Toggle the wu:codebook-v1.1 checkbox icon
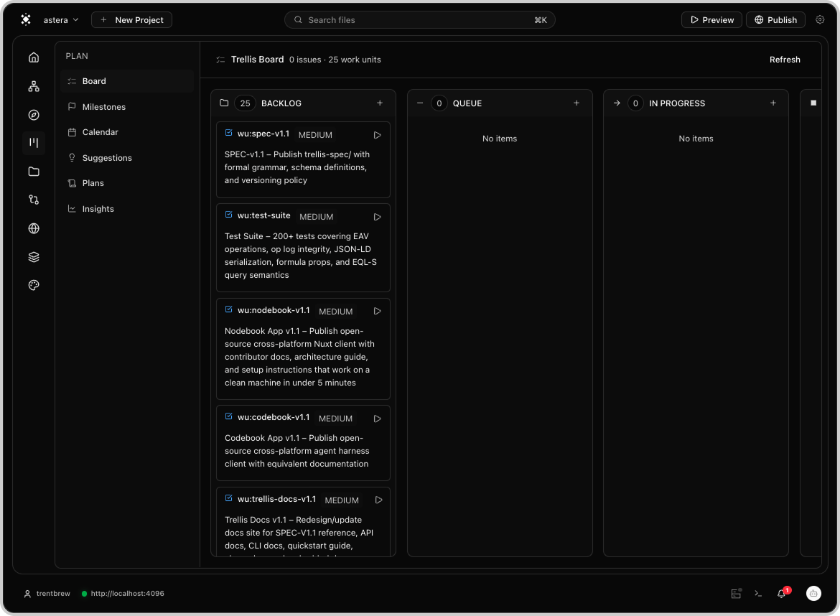Viewport: 840px width, 616px height. click(229, 416)
